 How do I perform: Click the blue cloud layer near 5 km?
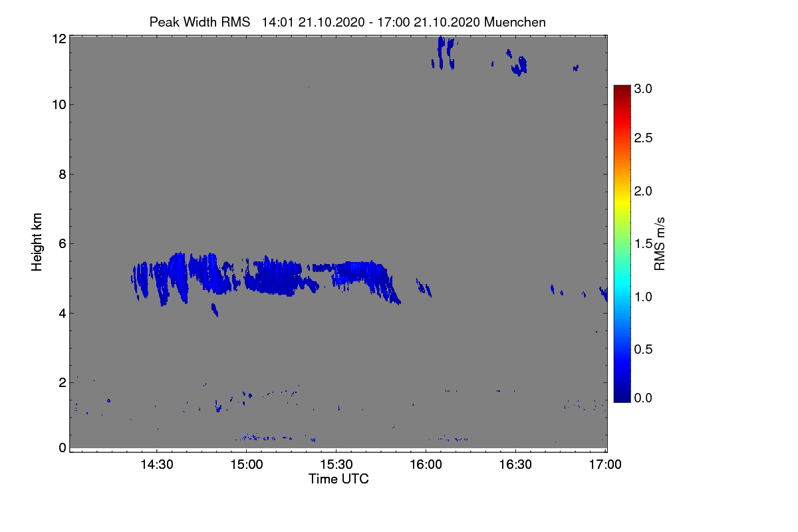266,278
